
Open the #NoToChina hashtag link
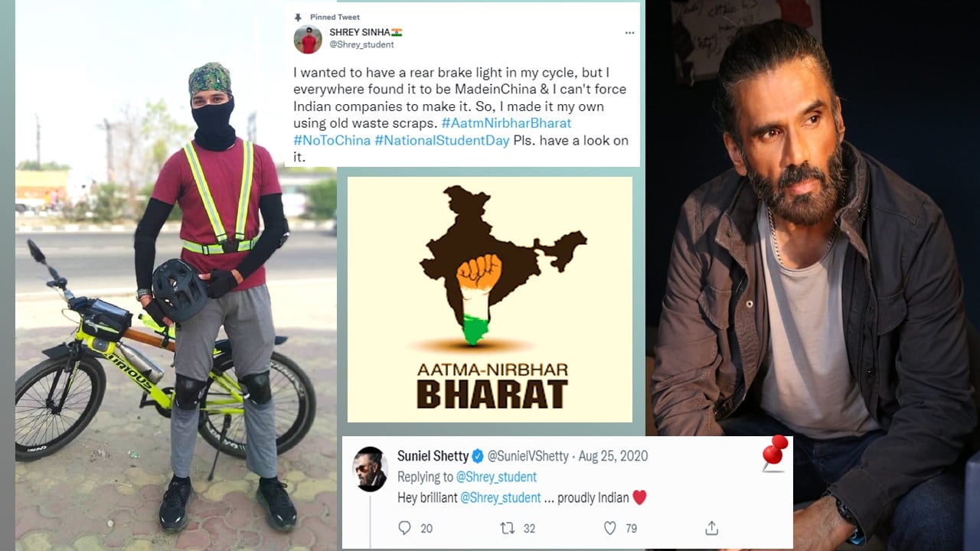coord(332,141)
